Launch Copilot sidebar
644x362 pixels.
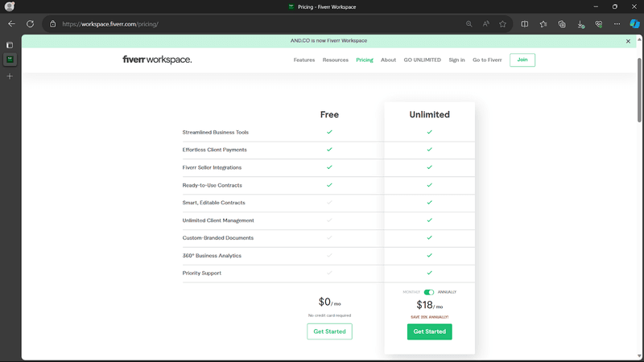pyautogui.click(x=634, y=24)
